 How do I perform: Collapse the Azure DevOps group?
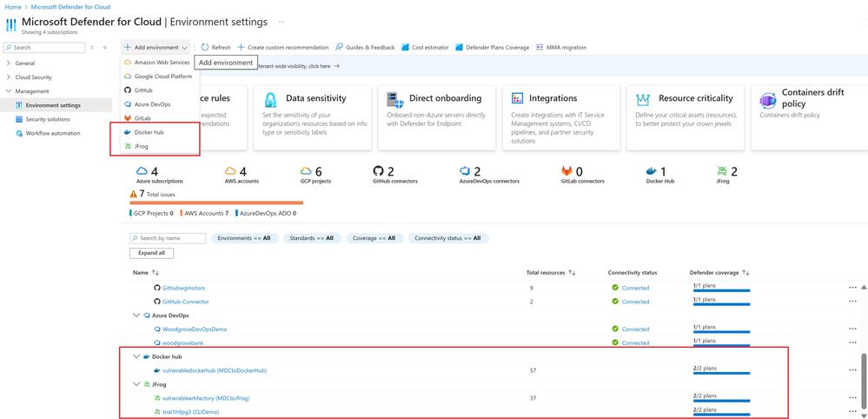click(136, 316)
